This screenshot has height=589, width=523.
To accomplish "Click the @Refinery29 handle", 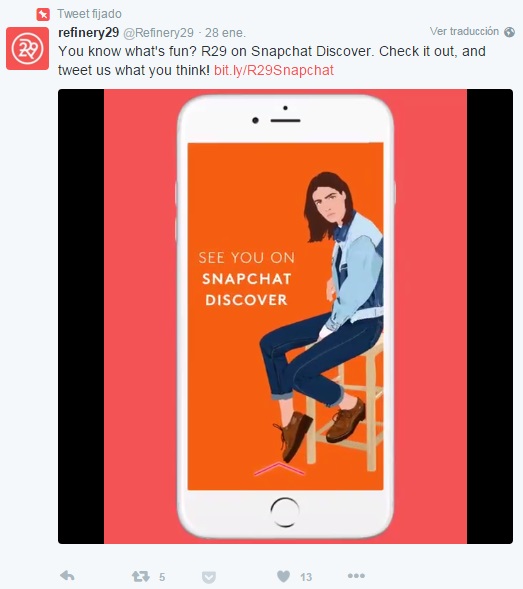I will 159,33.
